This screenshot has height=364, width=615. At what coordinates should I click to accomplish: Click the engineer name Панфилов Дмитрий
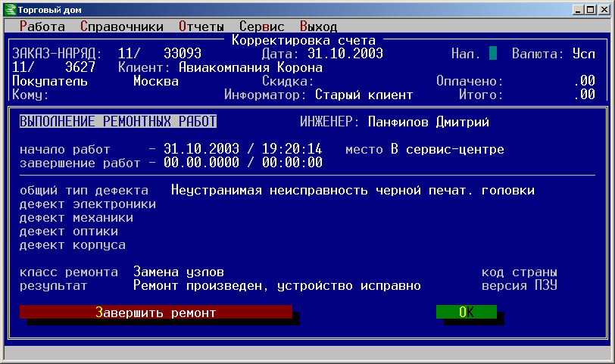tap(429, 122)
